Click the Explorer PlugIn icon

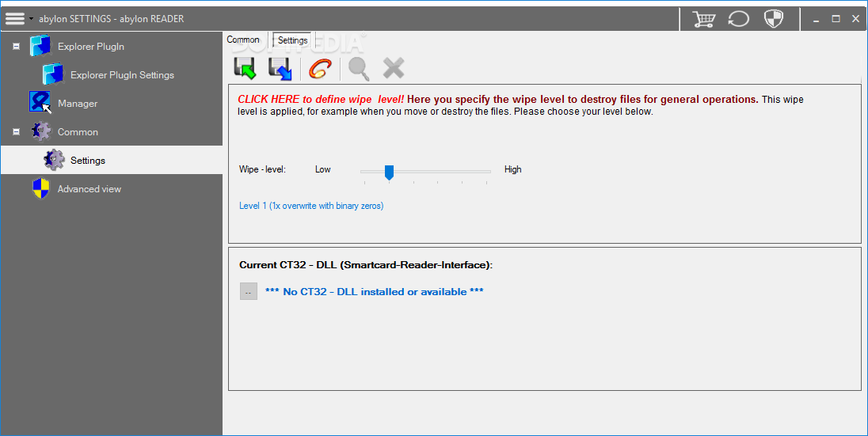[40, 46]
